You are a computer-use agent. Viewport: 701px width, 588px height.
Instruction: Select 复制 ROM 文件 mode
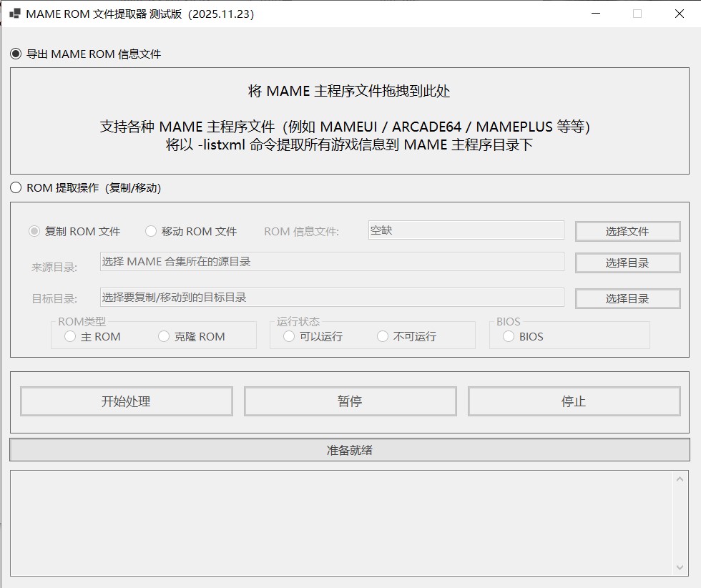[33, 231]
